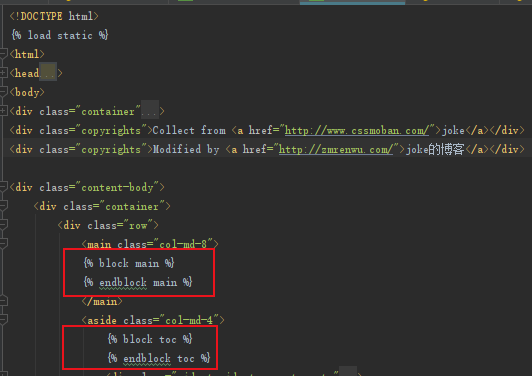Collapse the main col-md-8 fold marker
The height and width of the screenshot is (376, 532).
(x=3, y=244)
